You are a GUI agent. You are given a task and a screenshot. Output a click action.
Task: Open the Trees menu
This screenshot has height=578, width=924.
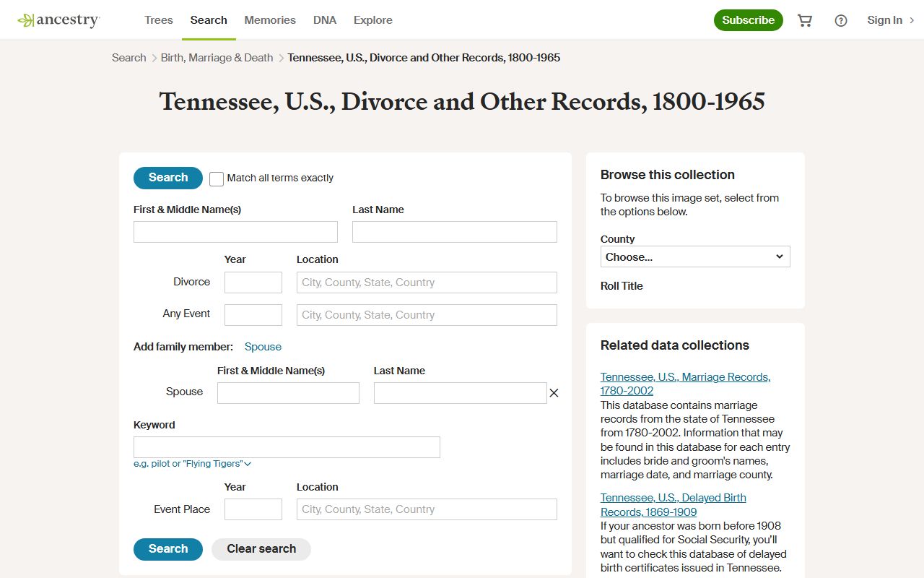(159, 20)
